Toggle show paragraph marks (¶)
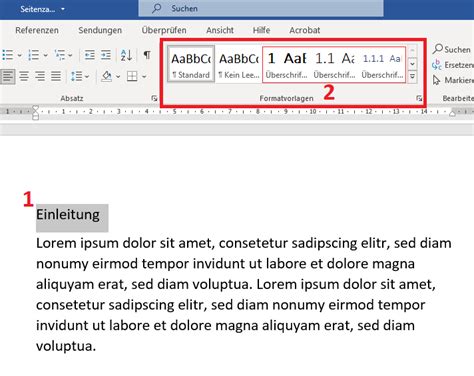Image resolution: width=474 pixels, height=376 pixels. point(147,55)
